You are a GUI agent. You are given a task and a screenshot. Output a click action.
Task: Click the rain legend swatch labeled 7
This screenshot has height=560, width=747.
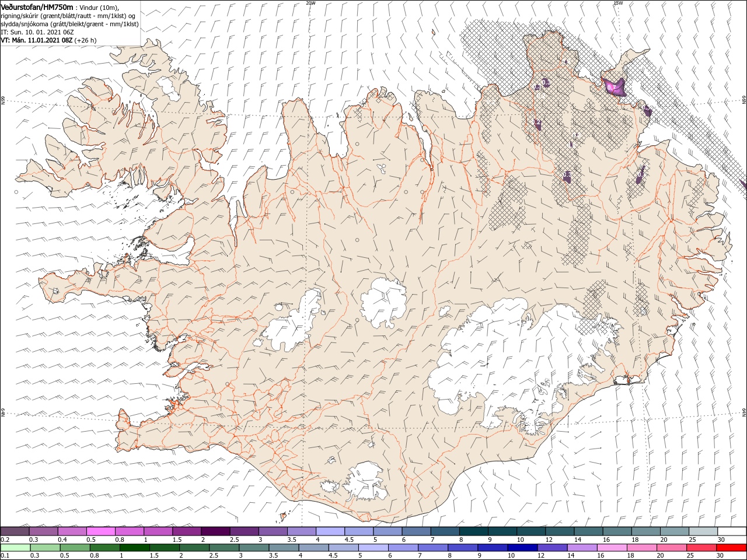433,548
